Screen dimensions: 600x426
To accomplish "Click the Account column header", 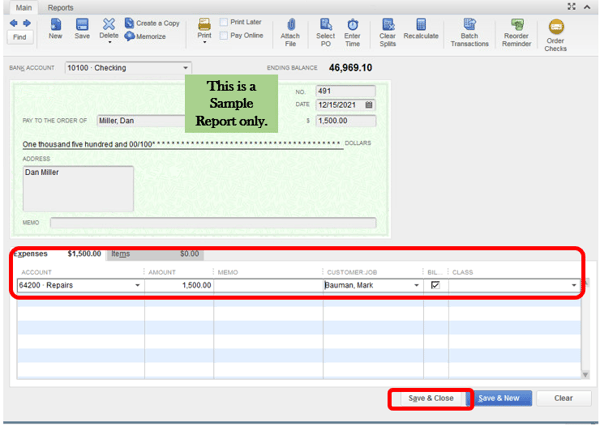I will (x=36, y=272).
